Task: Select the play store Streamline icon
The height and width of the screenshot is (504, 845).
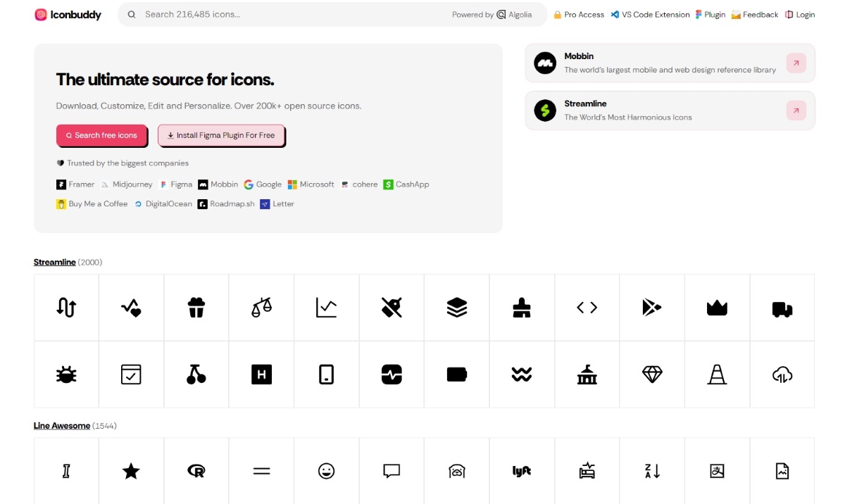Action: (652, 308)
